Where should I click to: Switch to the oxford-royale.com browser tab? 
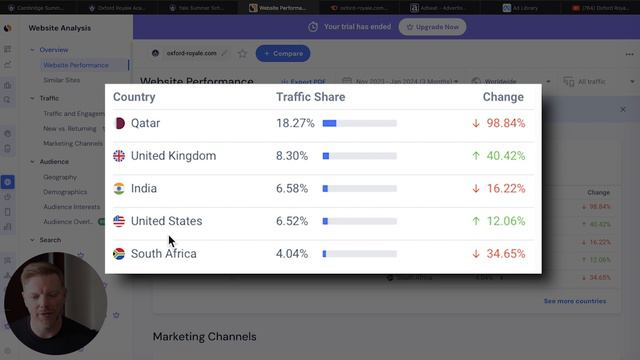(359, 8)
